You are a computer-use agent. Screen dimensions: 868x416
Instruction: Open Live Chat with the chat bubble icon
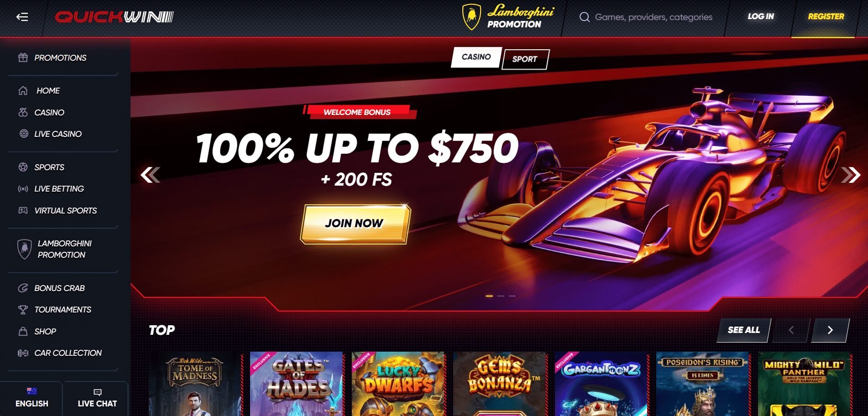[97, 392]
